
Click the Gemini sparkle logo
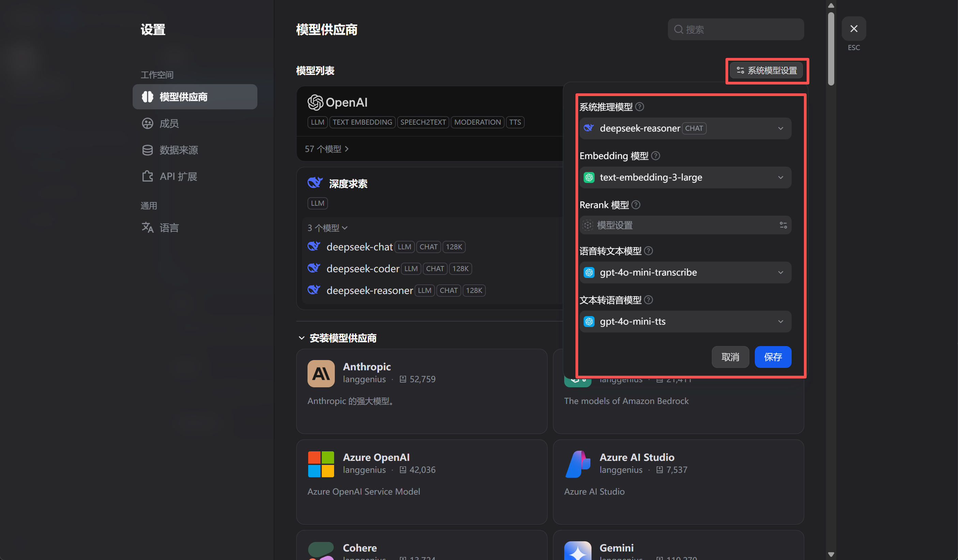click(x=578, y=551)
